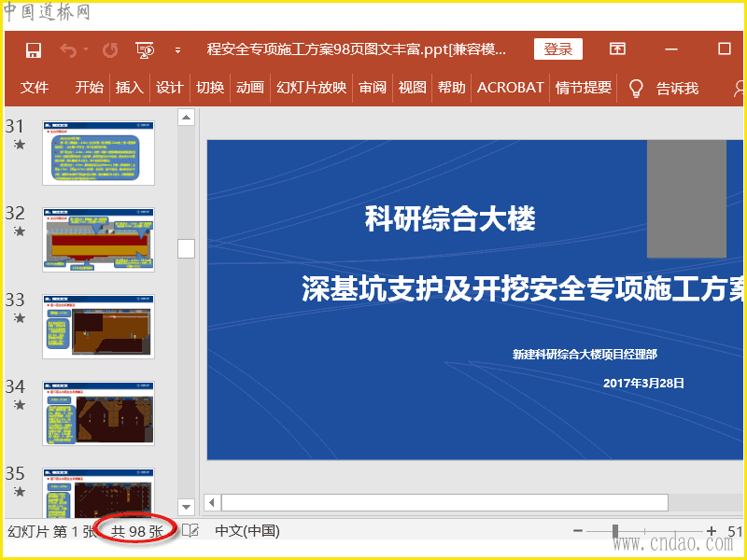Click animation star under slide 32
The height and width of the screenshot is (560, 747).
point(20,231)
